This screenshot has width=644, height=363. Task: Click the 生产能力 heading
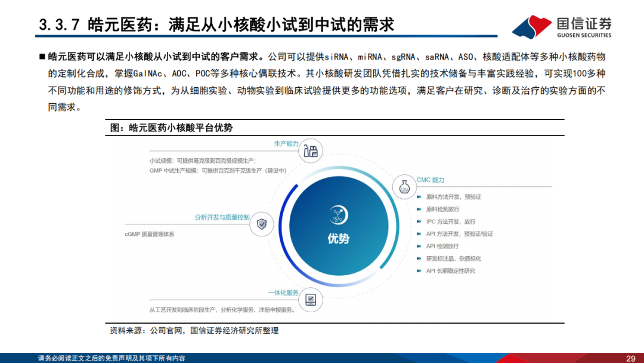point(286,143)
